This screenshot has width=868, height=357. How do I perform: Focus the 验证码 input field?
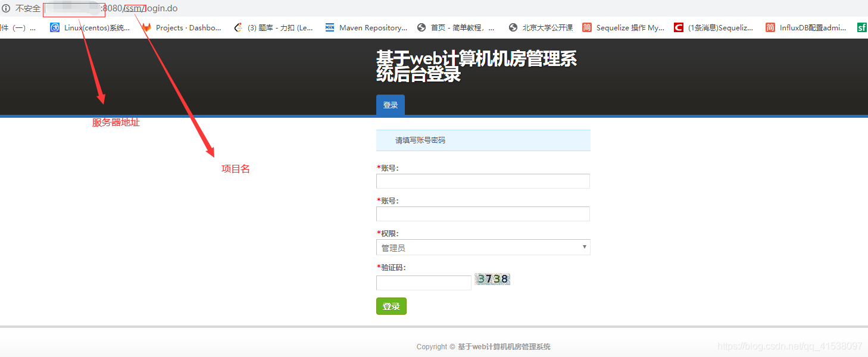point(424,283)
